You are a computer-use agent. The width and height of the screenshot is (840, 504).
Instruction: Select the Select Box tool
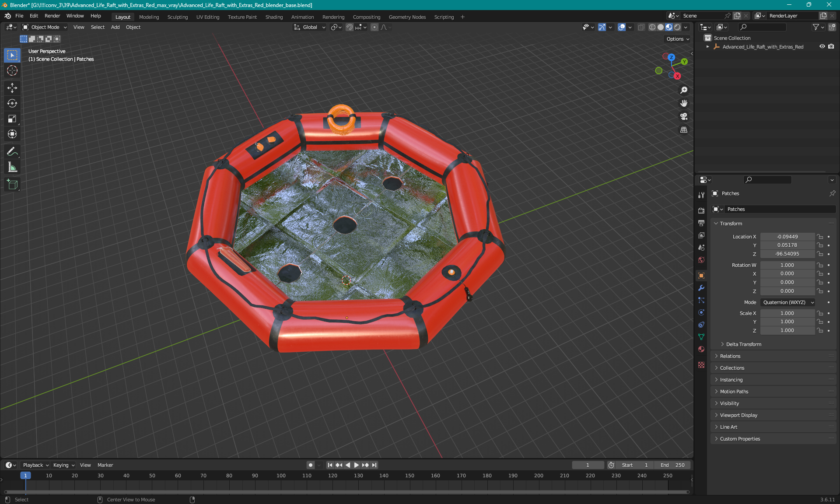(x=12, y=55)
